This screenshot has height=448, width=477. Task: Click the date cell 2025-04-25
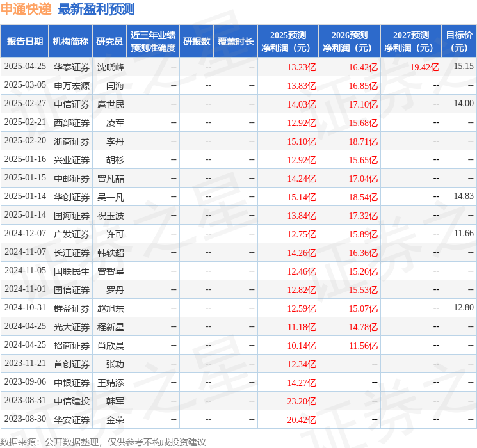tap(25, 67)
